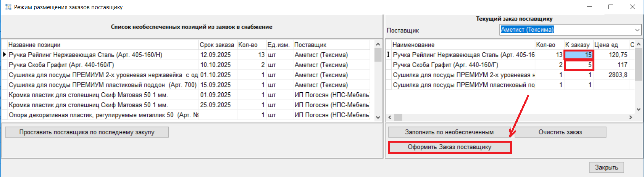644x177 pixels.
Task: Sort by Срок заказа column header
Action: point(217,45)
